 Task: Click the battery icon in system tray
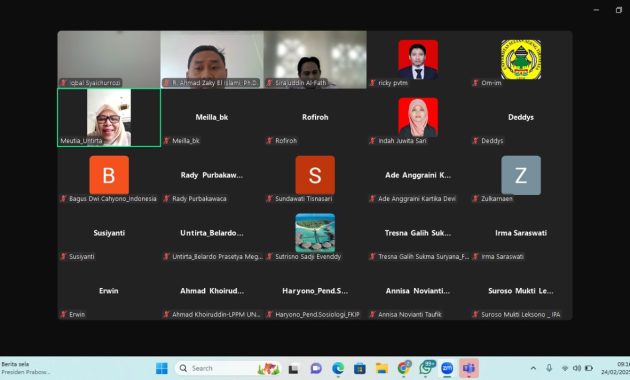pos(589,368)
